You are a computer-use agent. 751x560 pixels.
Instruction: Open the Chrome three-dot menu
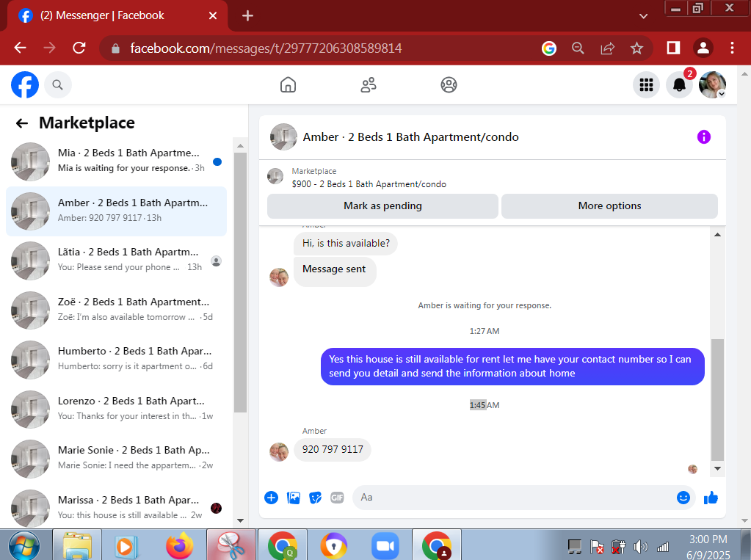pos(732,48)
